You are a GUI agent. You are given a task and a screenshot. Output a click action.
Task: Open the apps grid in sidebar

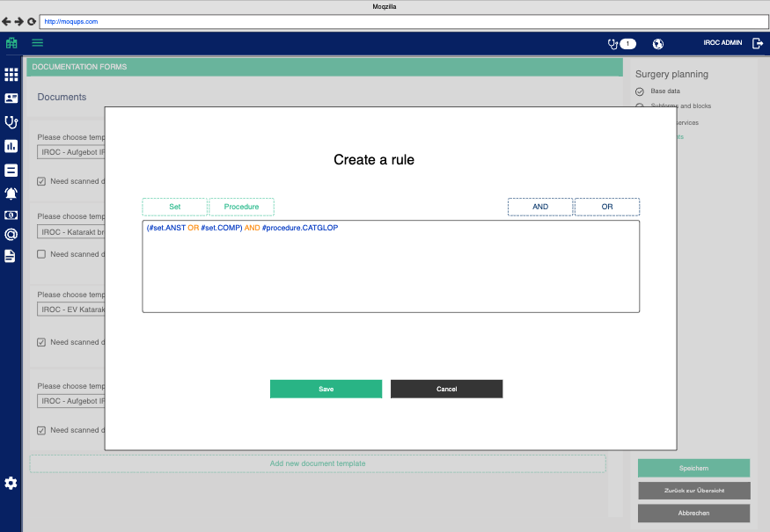click(x=11, y=75)
